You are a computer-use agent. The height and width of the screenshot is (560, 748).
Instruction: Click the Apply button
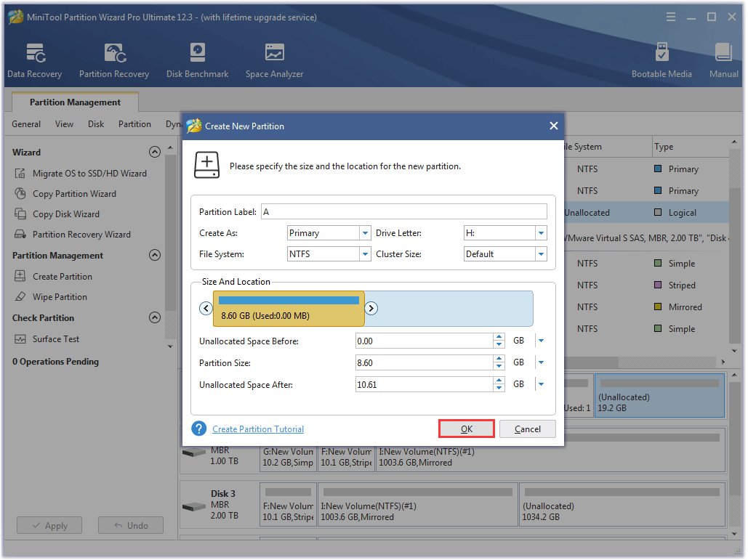click(49, 526)
